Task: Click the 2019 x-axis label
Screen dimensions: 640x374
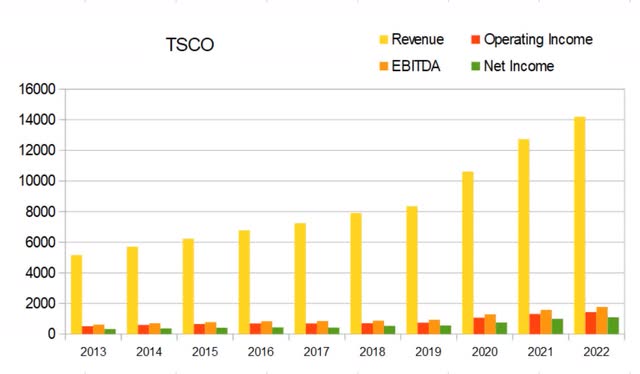Action: 429,352
